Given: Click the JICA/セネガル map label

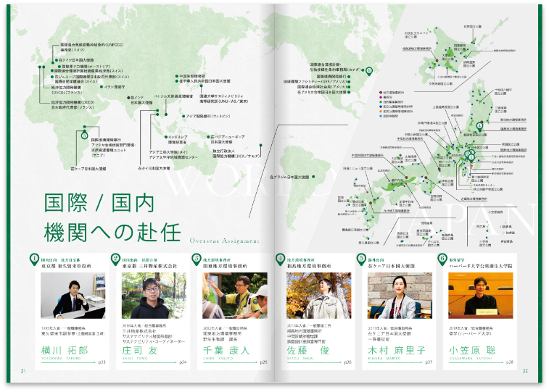Looking at the screenshot, I should point(236,154).
